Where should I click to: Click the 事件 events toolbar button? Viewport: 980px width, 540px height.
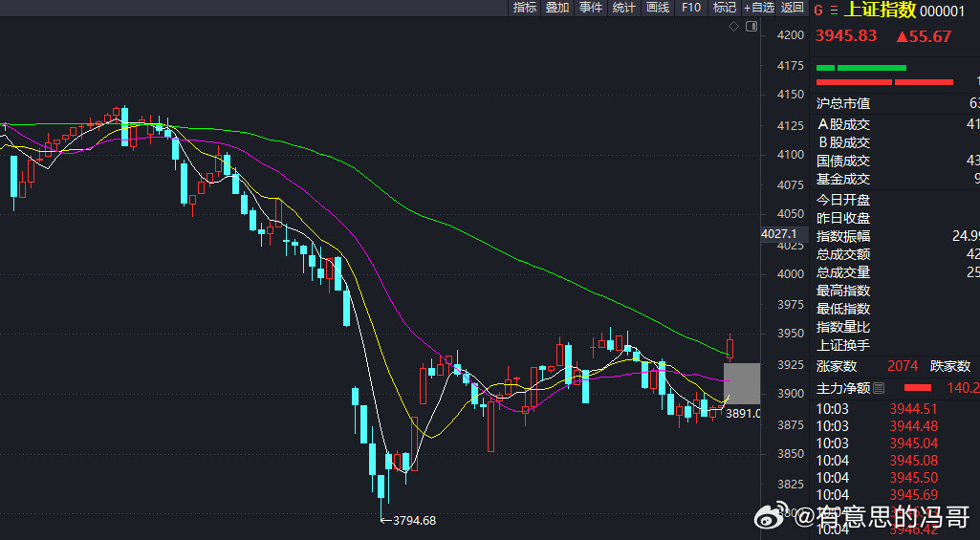pos(591,8)
